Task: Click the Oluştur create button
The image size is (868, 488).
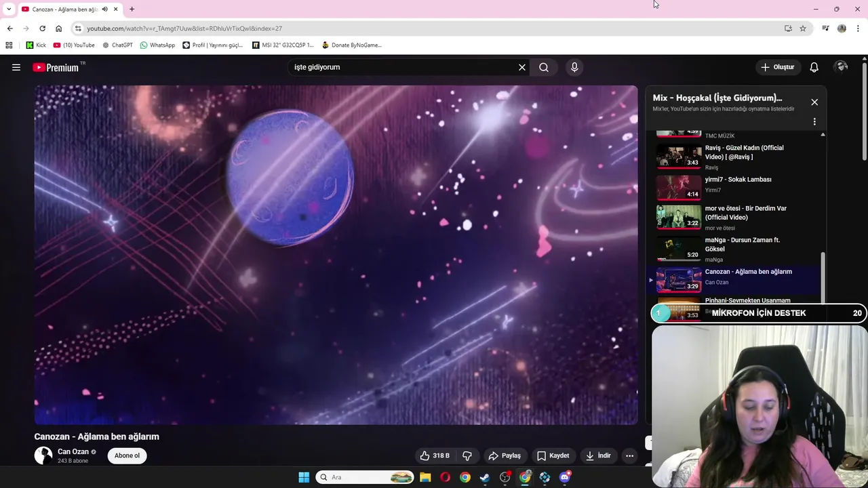Action: (x=777, y=67)
